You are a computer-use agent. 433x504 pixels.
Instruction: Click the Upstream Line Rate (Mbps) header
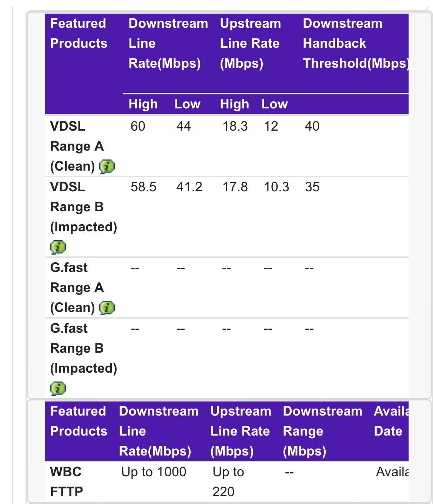(x=251, y=43)
